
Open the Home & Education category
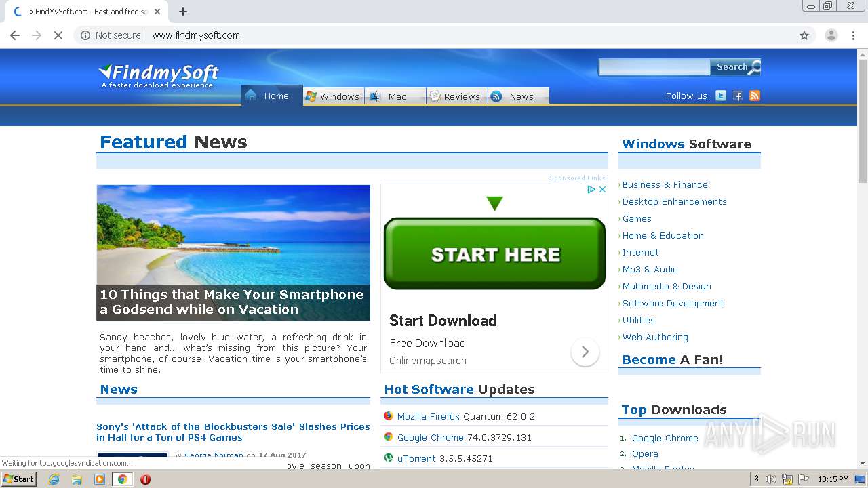[x=663, y=235]
